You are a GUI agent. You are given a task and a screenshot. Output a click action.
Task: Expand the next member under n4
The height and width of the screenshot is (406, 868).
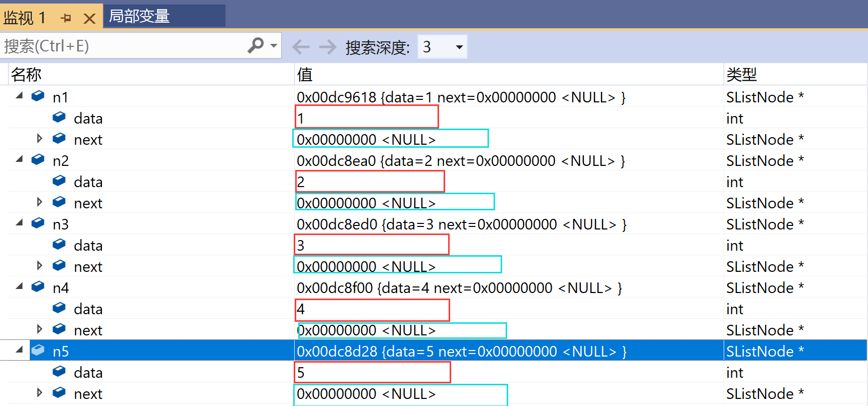(x=39, y=329)
